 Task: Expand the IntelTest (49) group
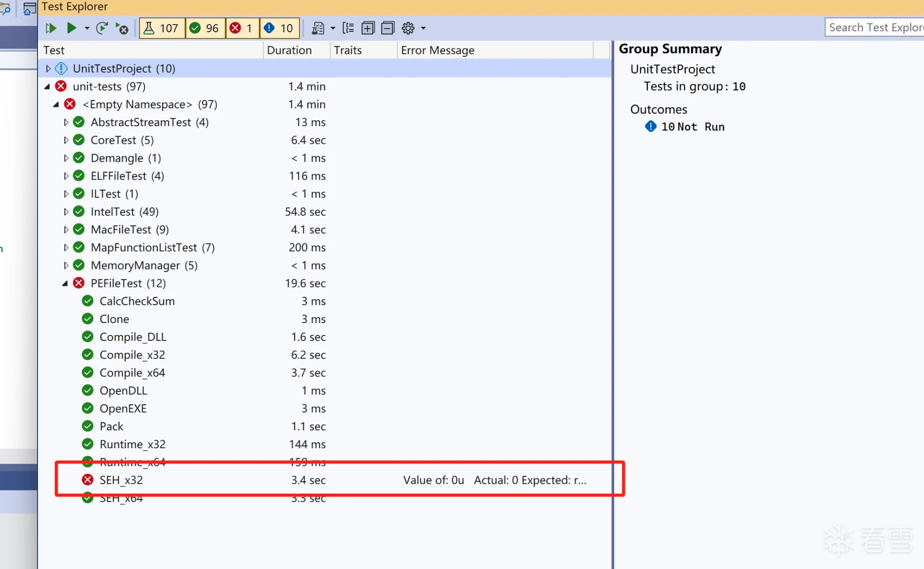pyautogui.click(x=66, y=212)
